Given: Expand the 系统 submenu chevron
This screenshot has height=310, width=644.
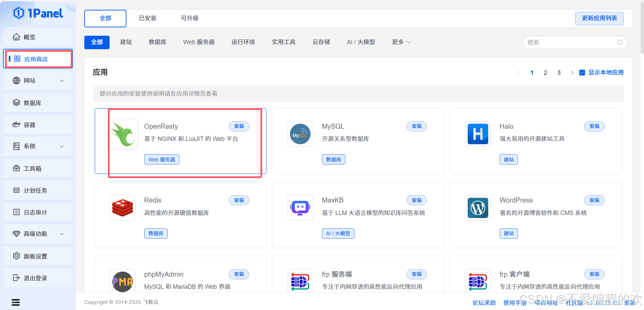Looking at the screenshot, I should pyautogui.click(x=62, y=146).
